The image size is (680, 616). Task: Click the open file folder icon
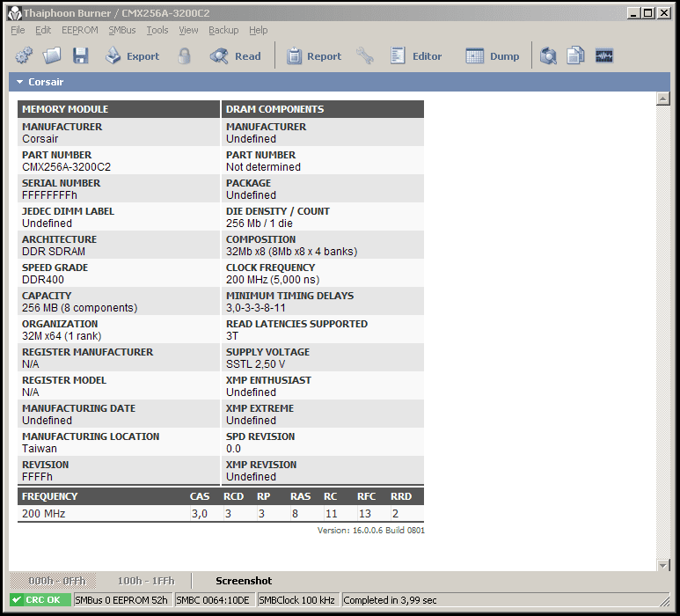click(x=52, y=56)
